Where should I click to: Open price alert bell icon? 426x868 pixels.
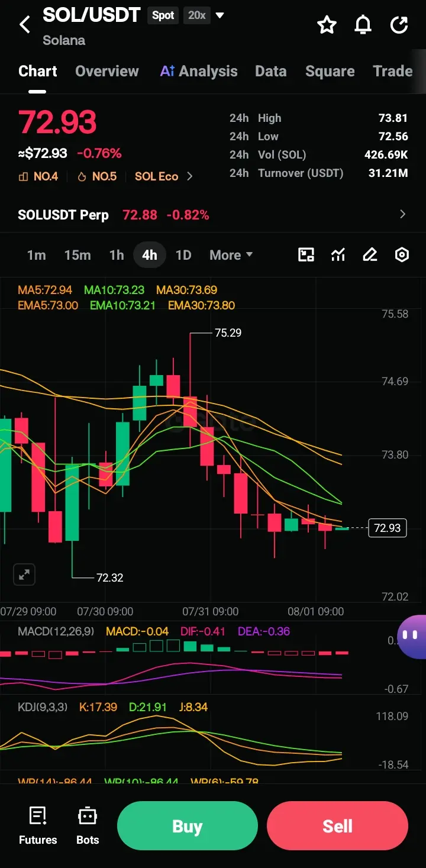coord(363,25)
